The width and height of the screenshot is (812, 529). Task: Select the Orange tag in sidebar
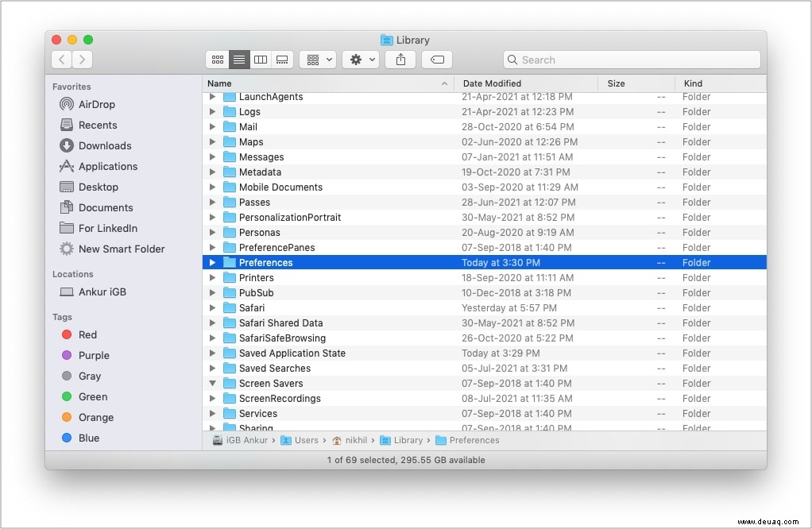pos(87,419)
